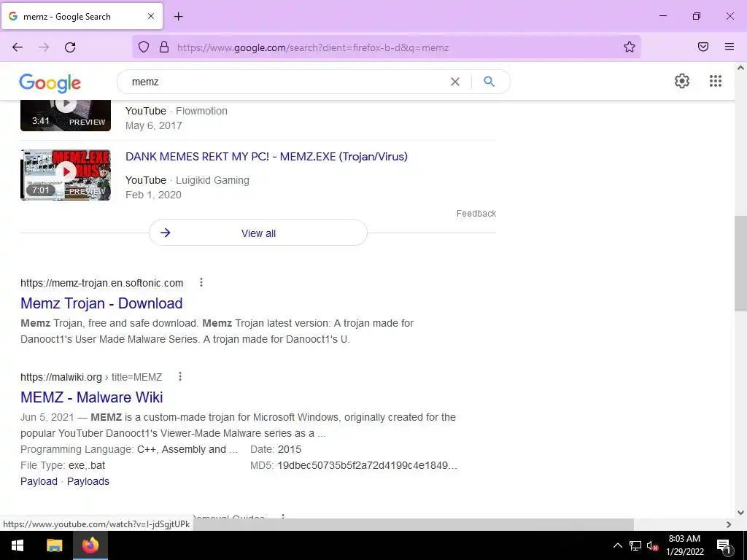This screenshot has width=747, height=560.
Task: Click the https://memz-trojan.en.softonic.com URL text
Action: [101, 283]
